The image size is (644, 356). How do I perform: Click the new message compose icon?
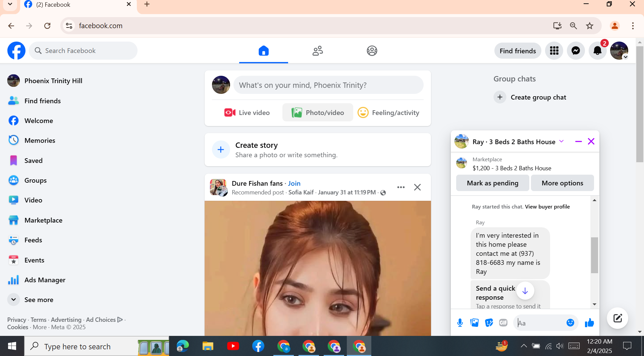coord(618,318)
